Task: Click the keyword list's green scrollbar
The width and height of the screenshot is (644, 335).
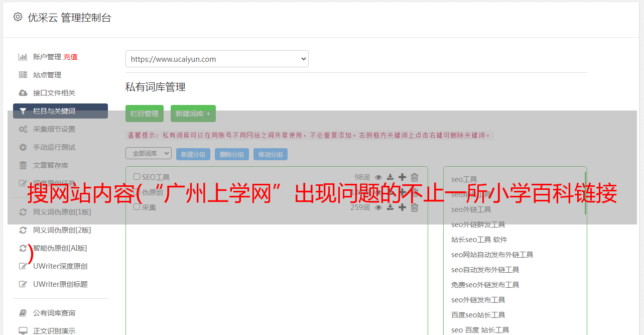Action: pos(585,193)
